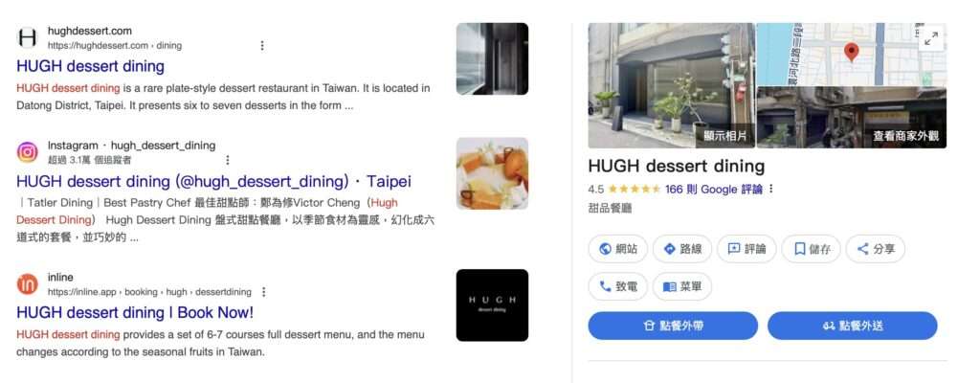Open the HUGH dessert dining result link
This screenshot has height=383, width=980.
(91, 66)
